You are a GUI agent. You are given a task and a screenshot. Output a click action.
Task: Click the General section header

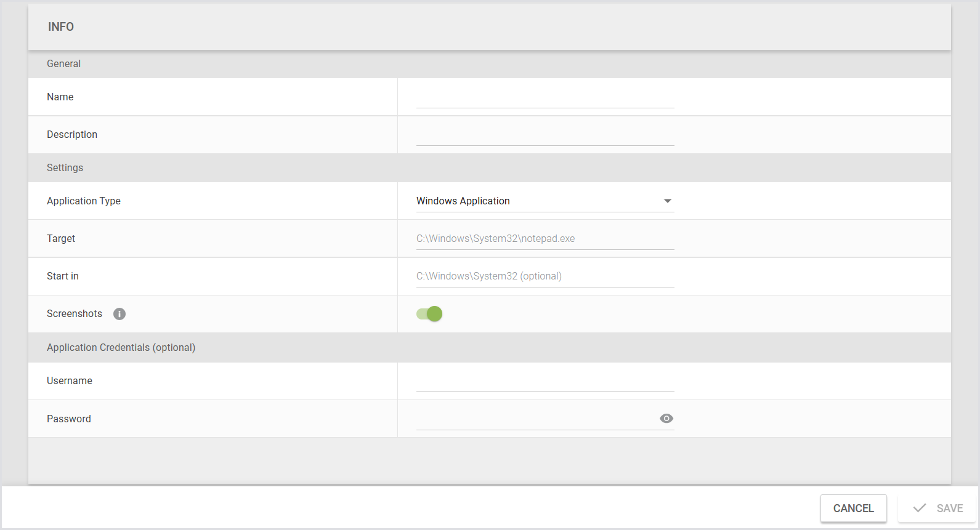point(64,64)
